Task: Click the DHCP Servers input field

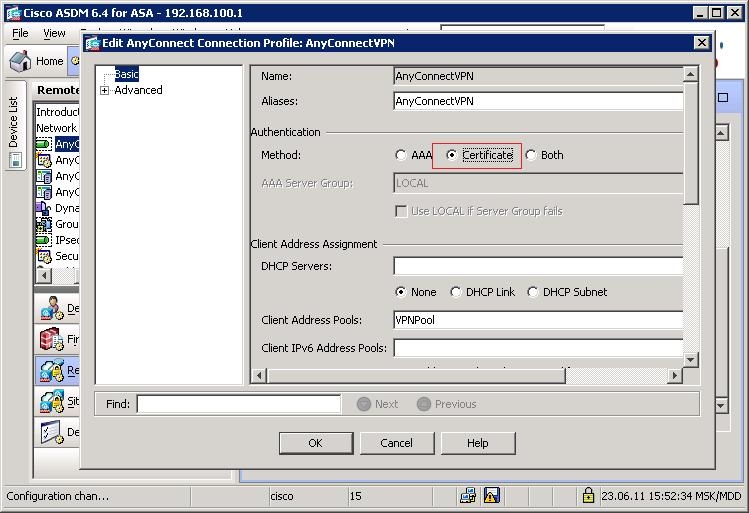Action: point(538,266)
